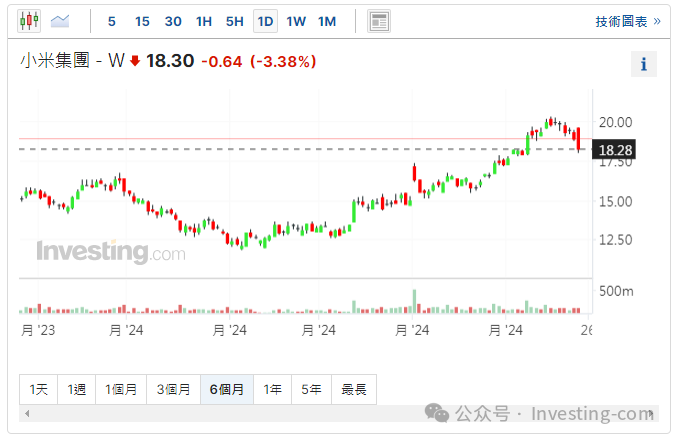Switch to area line chart type
676x440 pixels.
pyautogui.click(x=60, y=21)
